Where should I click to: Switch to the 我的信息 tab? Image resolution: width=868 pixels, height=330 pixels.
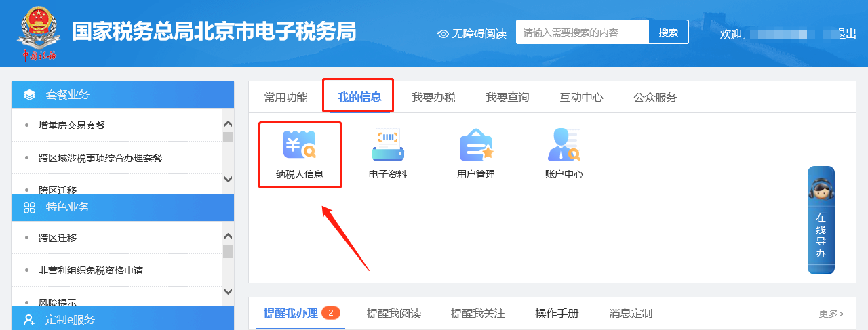click(x=359, y=97)
